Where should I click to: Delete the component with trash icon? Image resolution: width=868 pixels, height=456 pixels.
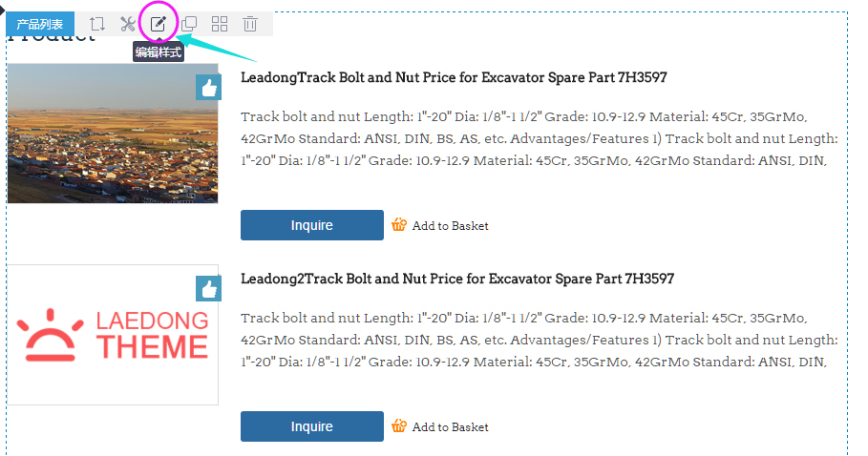coord(250,24)
